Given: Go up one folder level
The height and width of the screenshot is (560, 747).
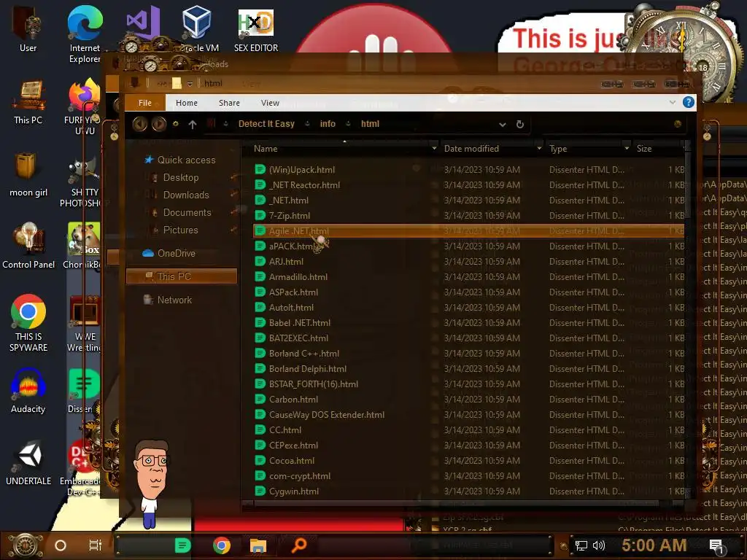Looking at the screenshot, I should [193, 124].
